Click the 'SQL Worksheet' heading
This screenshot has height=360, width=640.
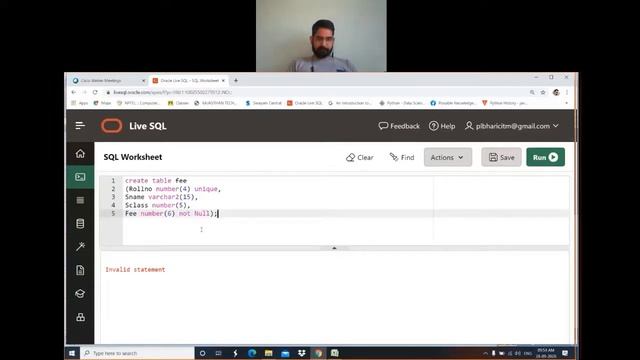[x=133, y=157]
